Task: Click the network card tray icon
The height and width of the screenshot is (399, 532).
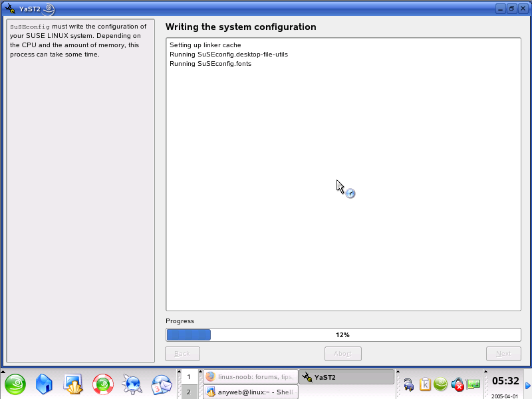Action: point(473,384)
